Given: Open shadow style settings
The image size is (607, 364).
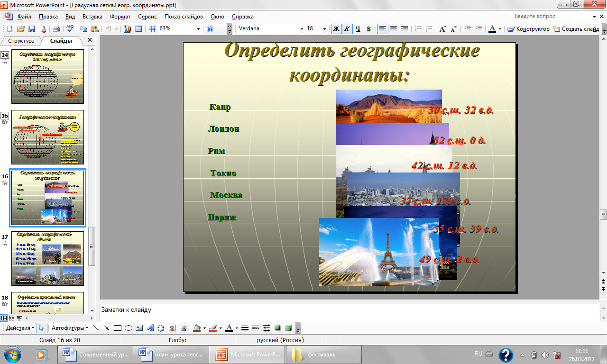Looking at the screenshot, I should [277, 328].
